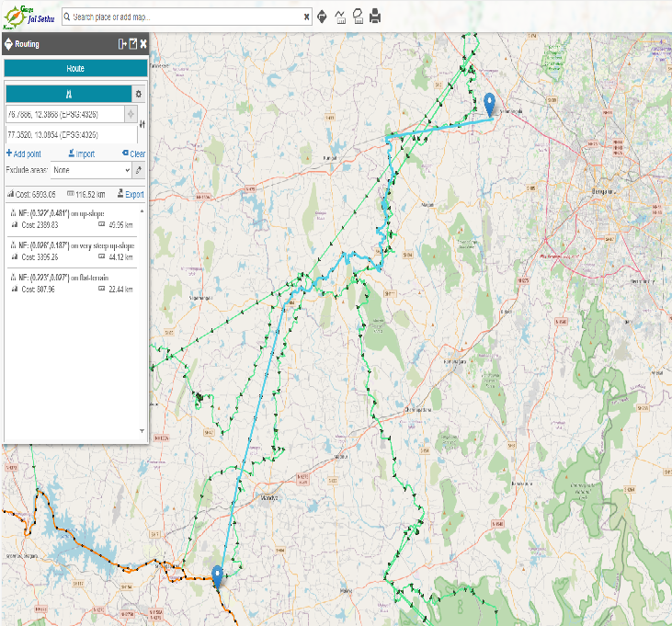Open the routing tool icon in top toolbar

[322, 17]
